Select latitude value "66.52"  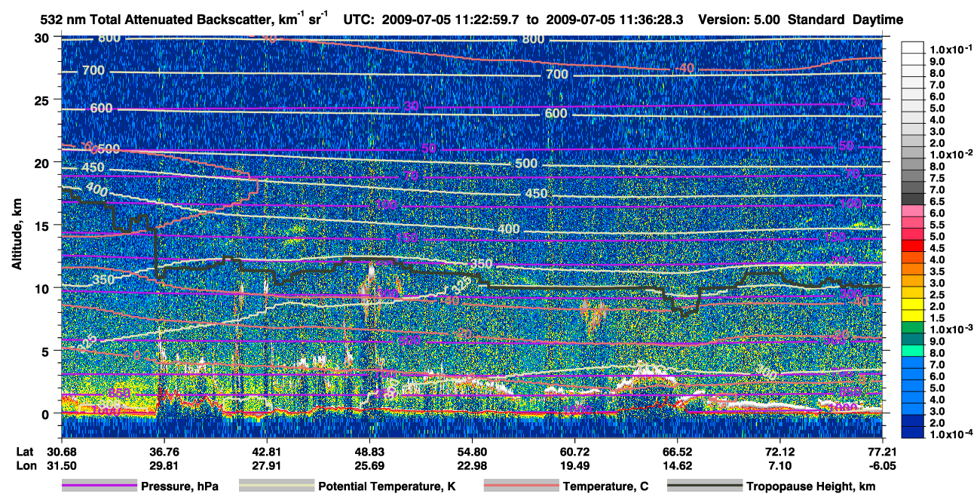677,451
